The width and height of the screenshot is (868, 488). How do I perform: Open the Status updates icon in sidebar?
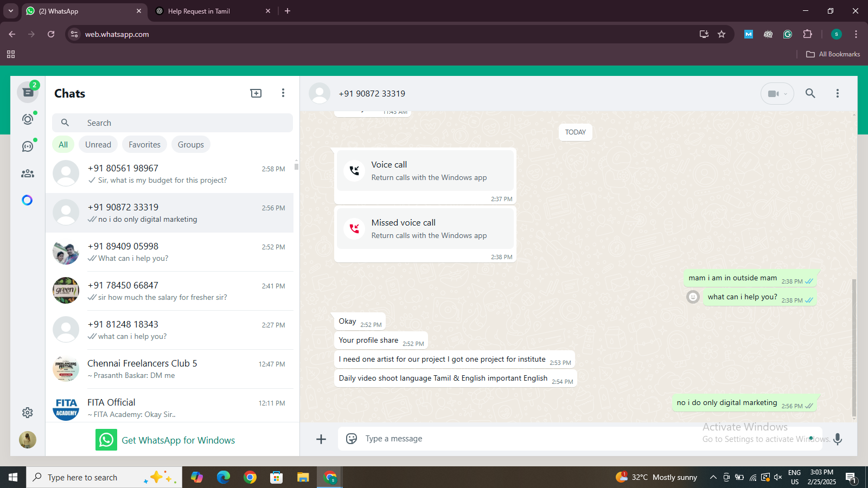coord(27,119)
